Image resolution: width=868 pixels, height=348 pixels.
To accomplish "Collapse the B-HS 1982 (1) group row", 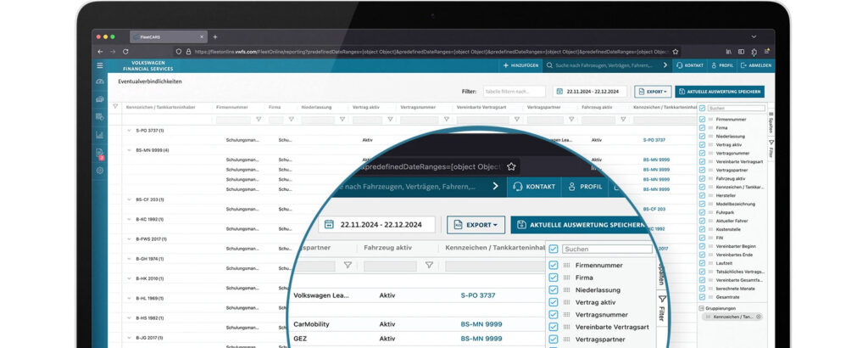I will pos(129,318).
